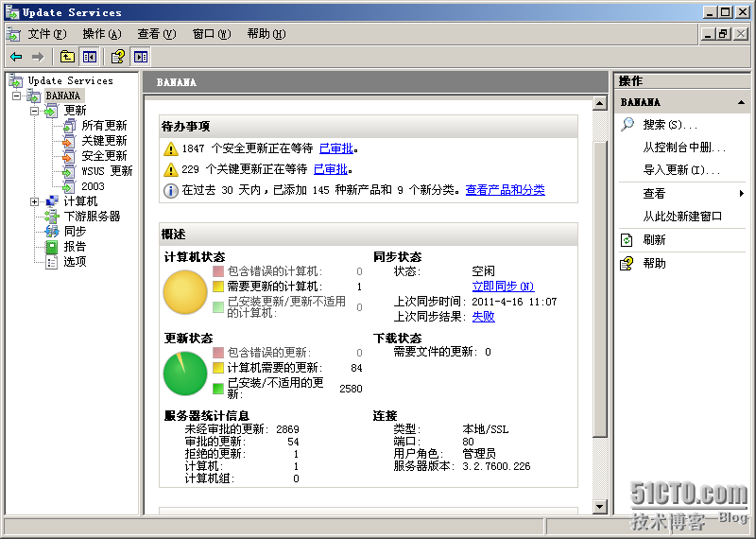Click the 下游服务器 icon in tree
Viewport: 756px width, 539px height.
pos(52,217)
